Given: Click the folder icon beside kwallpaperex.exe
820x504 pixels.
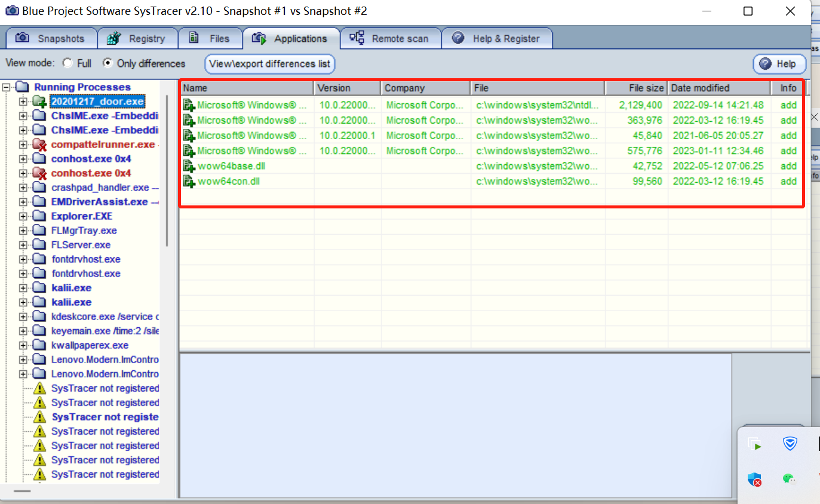Looking at the screenshot, I should tap(39, 345).
